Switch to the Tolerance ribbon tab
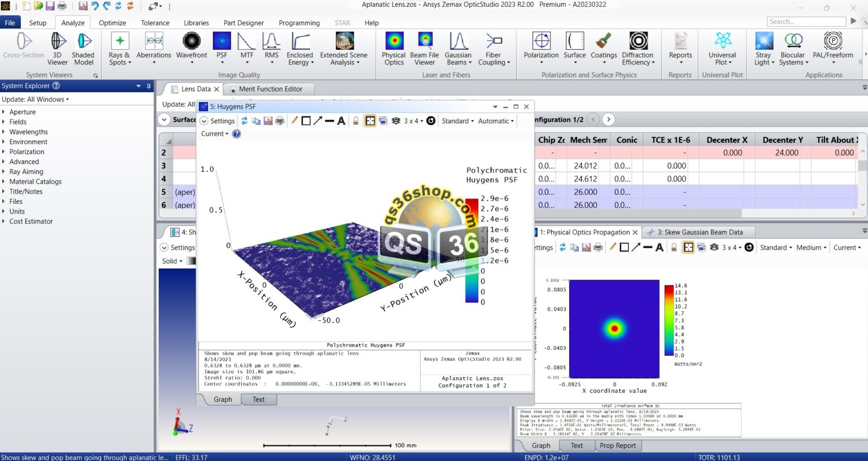 [x=155, y=23]
